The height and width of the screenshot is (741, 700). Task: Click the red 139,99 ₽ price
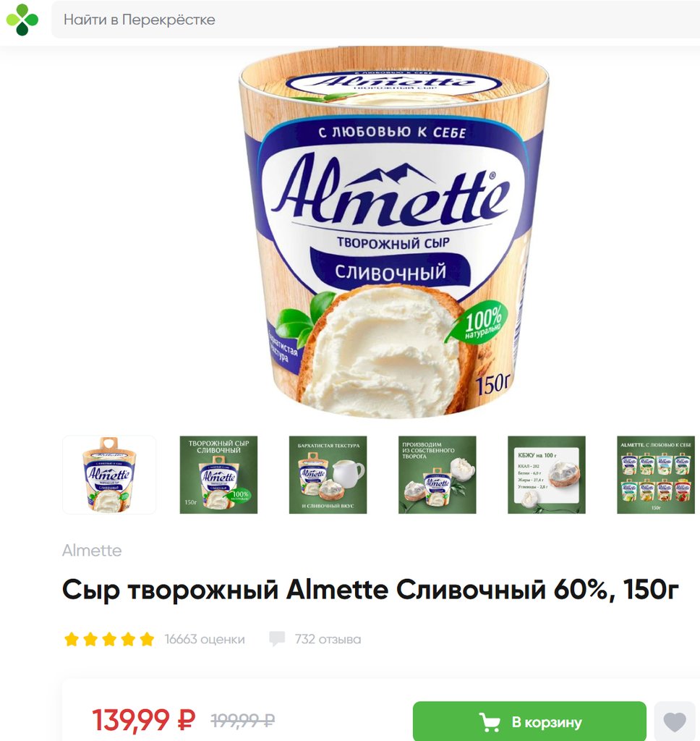[x=144, y=720]
